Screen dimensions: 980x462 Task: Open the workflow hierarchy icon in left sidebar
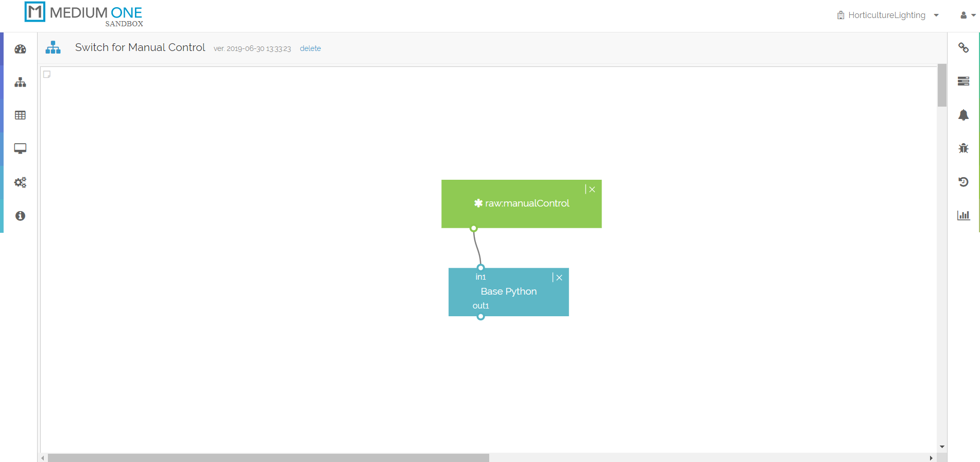tap(20, 82)
